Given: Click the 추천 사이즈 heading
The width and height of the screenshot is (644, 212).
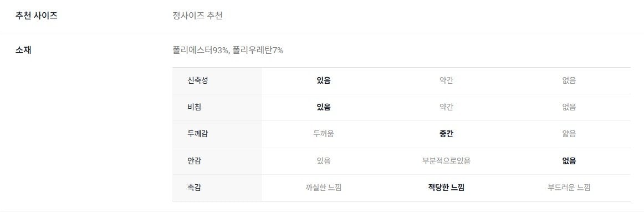Looking at the screenshot, I should [36, 16].
